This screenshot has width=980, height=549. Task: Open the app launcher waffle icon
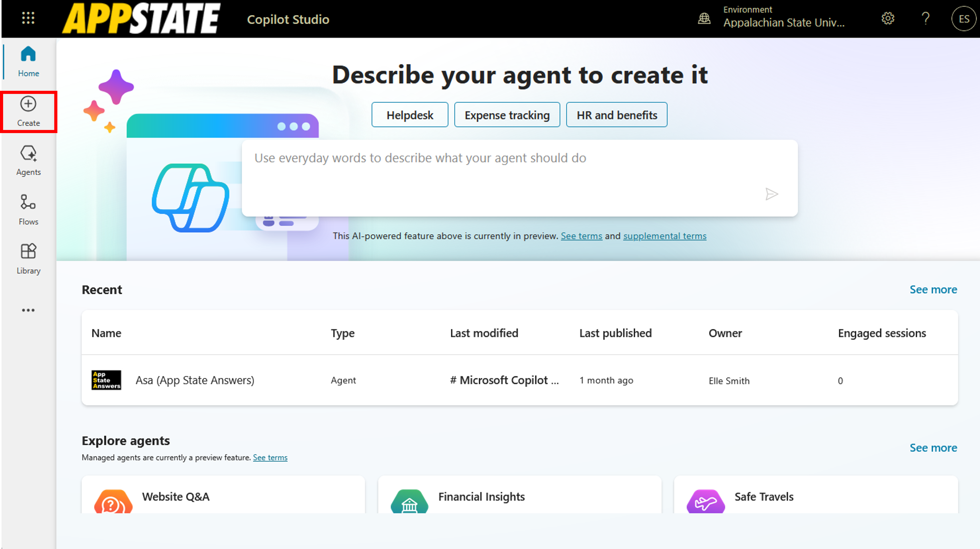pyautogui.click(x=28, y=18)
